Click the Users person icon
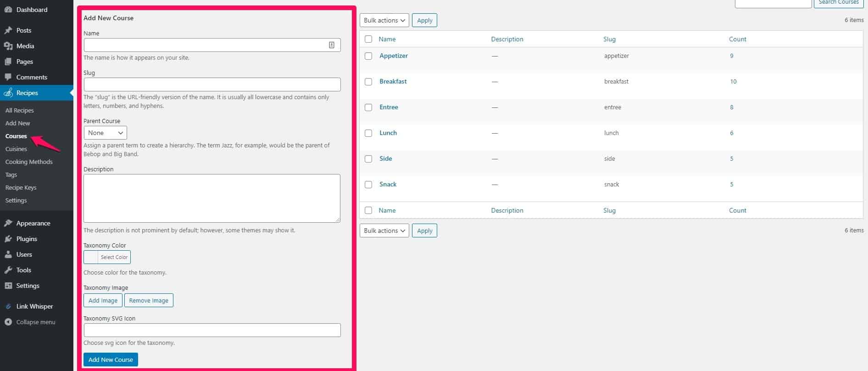868x371 pixels. coord(8,254)
